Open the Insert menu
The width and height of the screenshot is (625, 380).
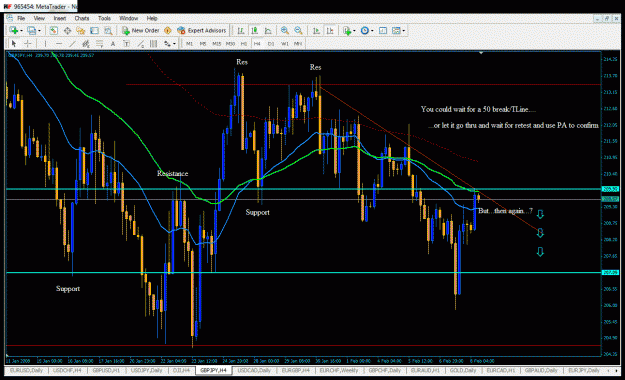coord(60,18)
